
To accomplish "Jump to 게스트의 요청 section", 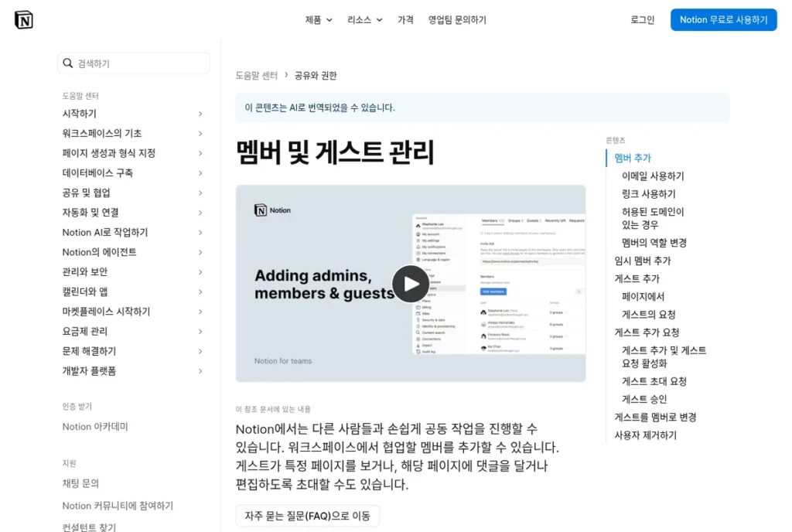I will click(x=649, y=315).
